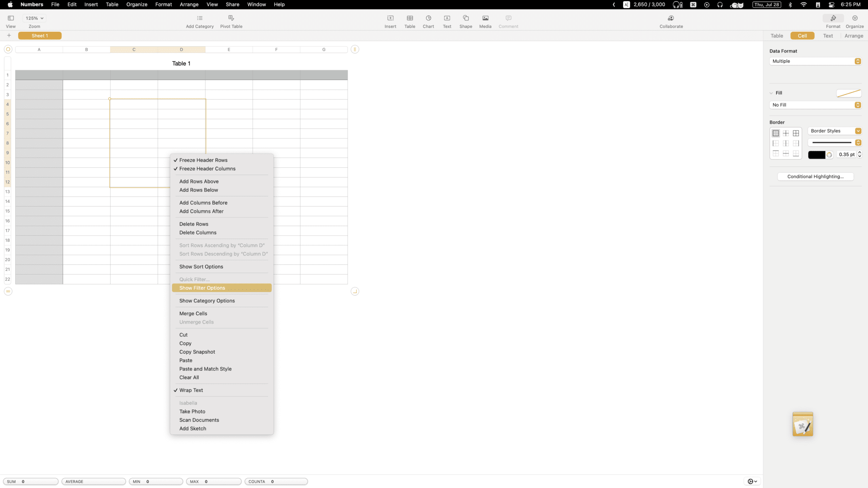The width and height of the screenshot is (868, 488).
Task: Click the black border color swatch
Action: (x=816, y=155)
